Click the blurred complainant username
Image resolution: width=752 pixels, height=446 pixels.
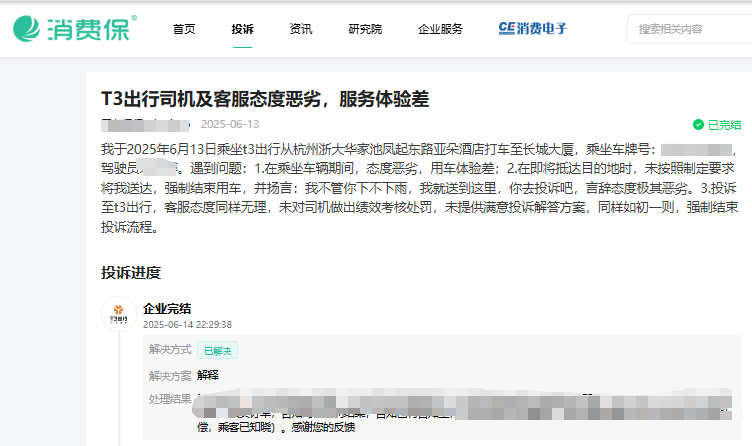tap(145, 125)
